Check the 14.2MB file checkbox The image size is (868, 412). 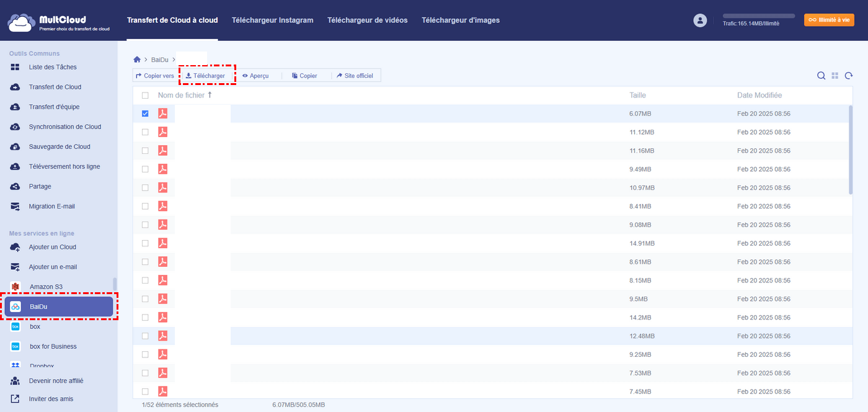pos(145,317)
